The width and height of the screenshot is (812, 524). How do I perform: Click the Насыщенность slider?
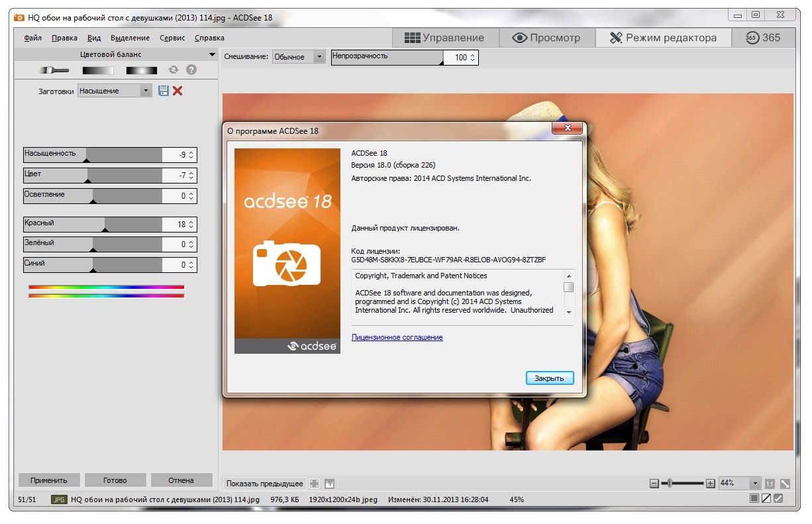[93, 155]
